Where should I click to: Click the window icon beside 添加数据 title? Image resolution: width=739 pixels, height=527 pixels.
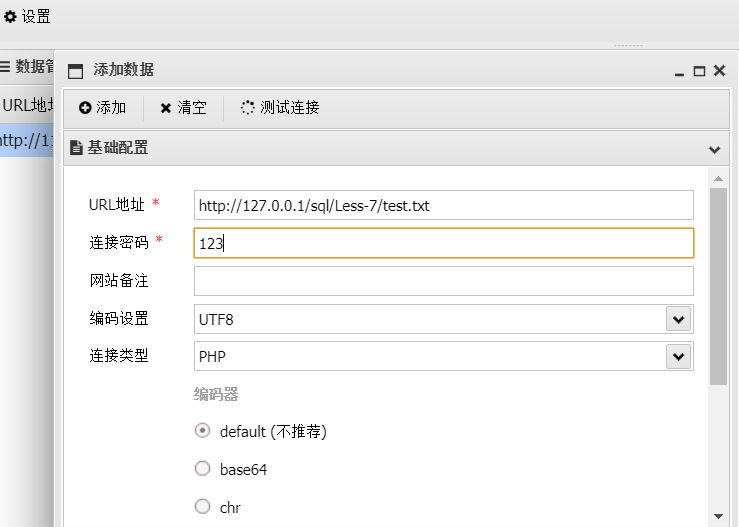point(75,71)
